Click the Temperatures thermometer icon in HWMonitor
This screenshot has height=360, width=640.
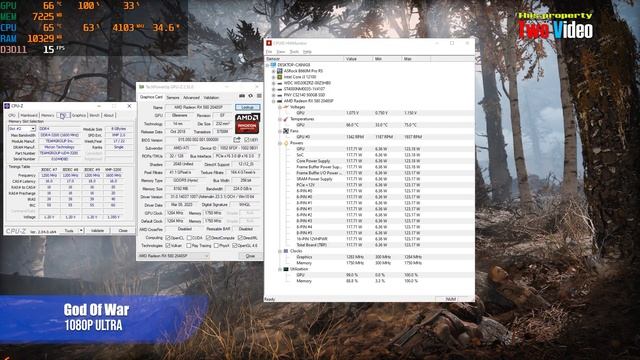tap(286, 119)
